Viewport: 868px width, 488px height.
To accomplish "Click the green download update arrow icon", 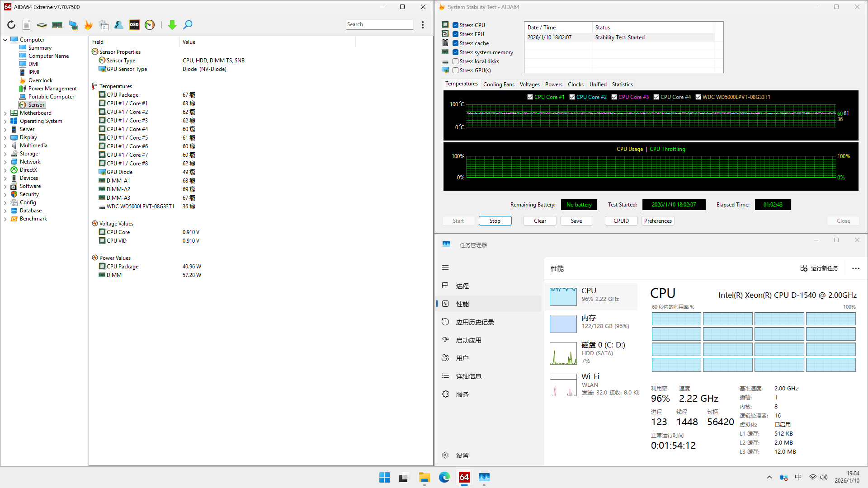I will click(x=172, y=25).
